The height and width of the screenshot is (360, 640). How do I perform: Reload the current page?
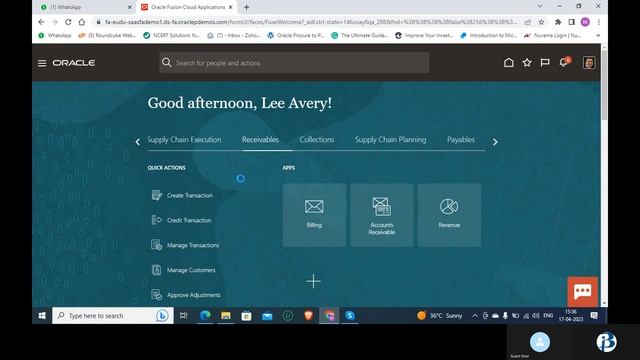(x=68, y=22)
